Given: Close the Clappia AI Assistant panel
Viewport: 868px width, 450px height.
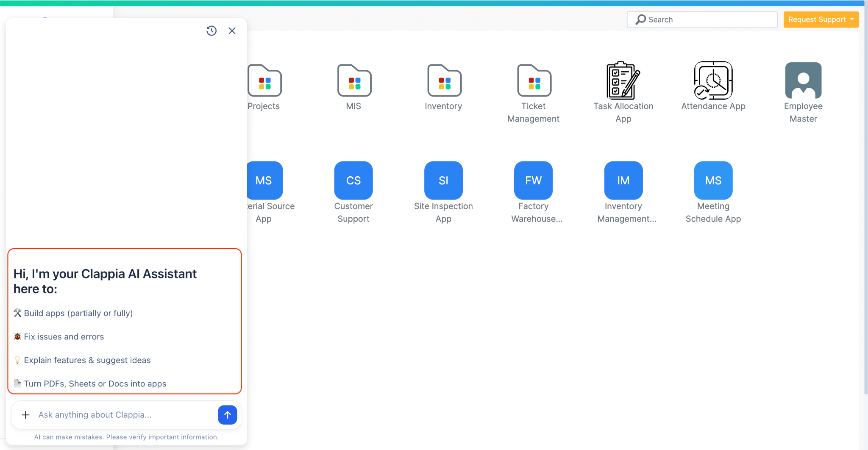Looking at the screenshot, I should (232, 31).
